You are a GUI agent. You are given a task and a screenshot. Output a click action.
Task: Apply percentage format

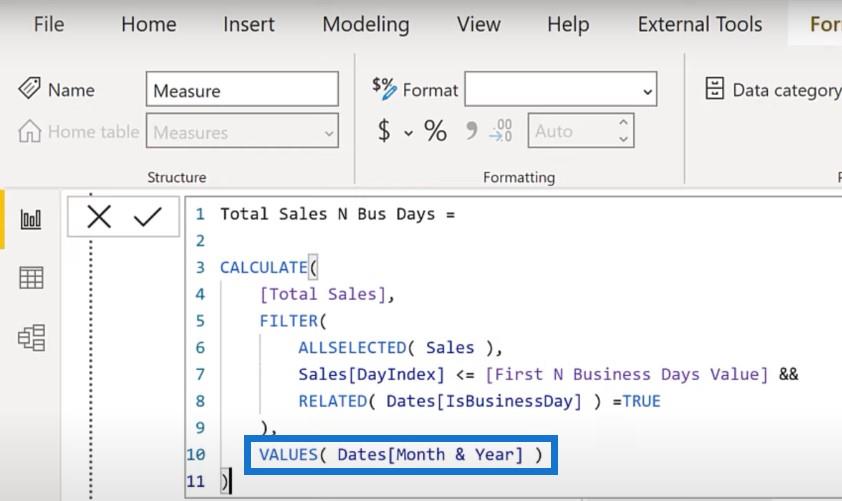[x=435, y=131]
